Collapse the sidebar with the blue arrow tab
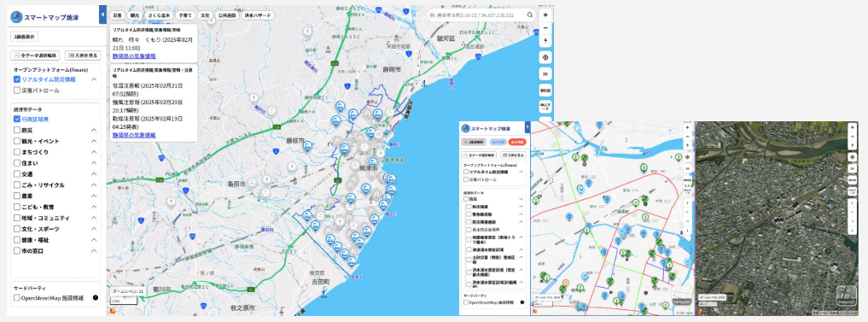This screenshot has width=868, height=322. (x=102, y=15)
